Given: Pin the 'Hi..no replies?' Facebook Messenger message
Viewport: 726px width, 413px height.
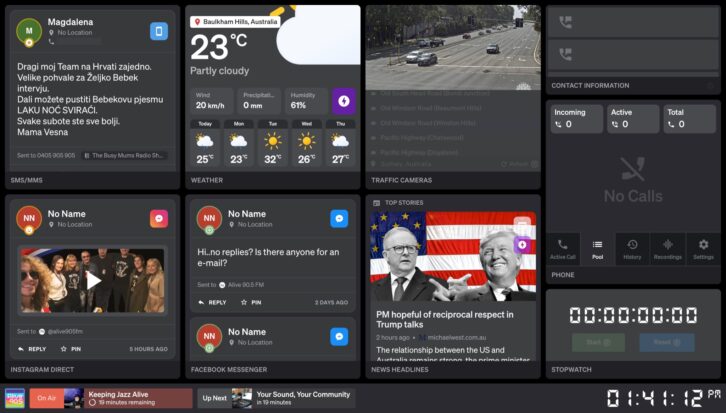Looking at the screenshot, I should [x=251, y=302].
